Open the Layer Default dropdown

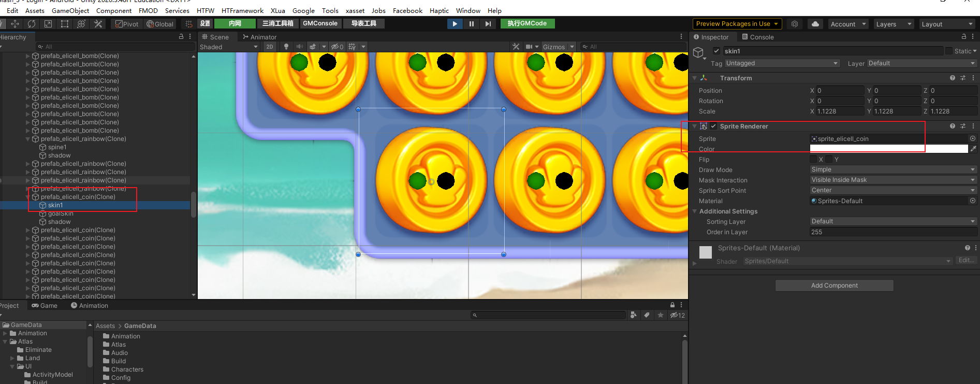pos(922,63)
